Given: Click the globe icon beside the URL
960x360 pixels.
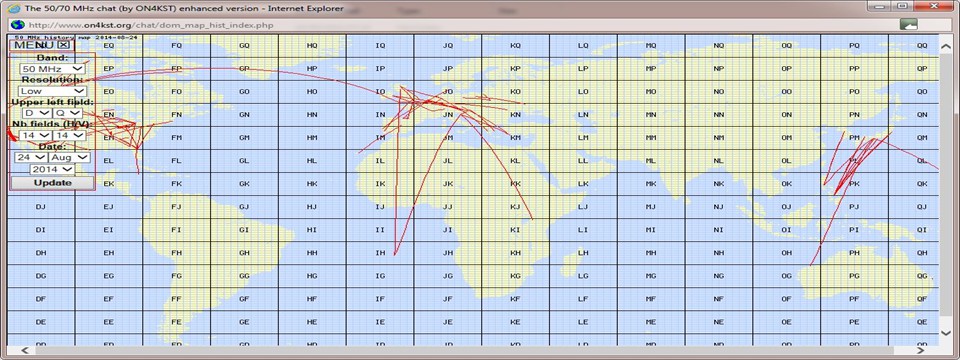Looking at the screenshot, I should [17, 25].
